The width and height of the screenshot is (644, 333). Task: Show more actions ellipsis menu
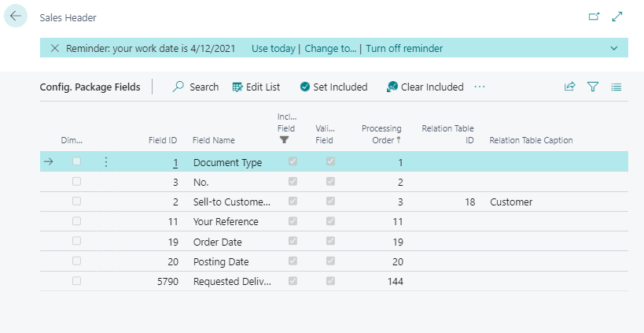coord(480,87)
